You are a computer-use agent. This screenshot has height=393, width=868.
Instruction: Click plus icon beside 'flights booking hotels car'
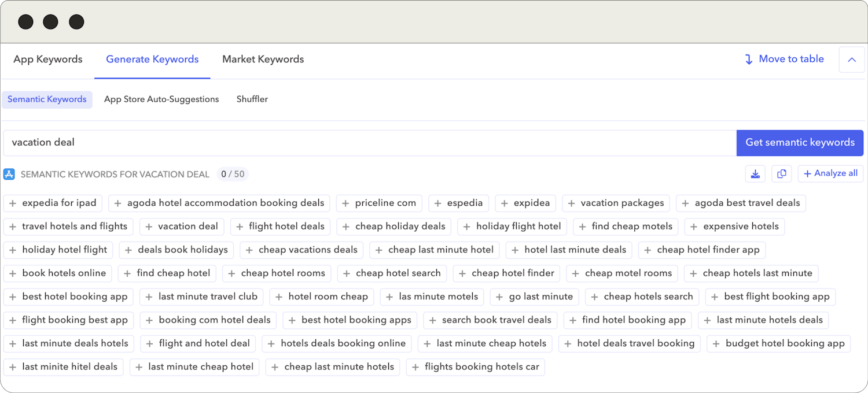[415, 367]
